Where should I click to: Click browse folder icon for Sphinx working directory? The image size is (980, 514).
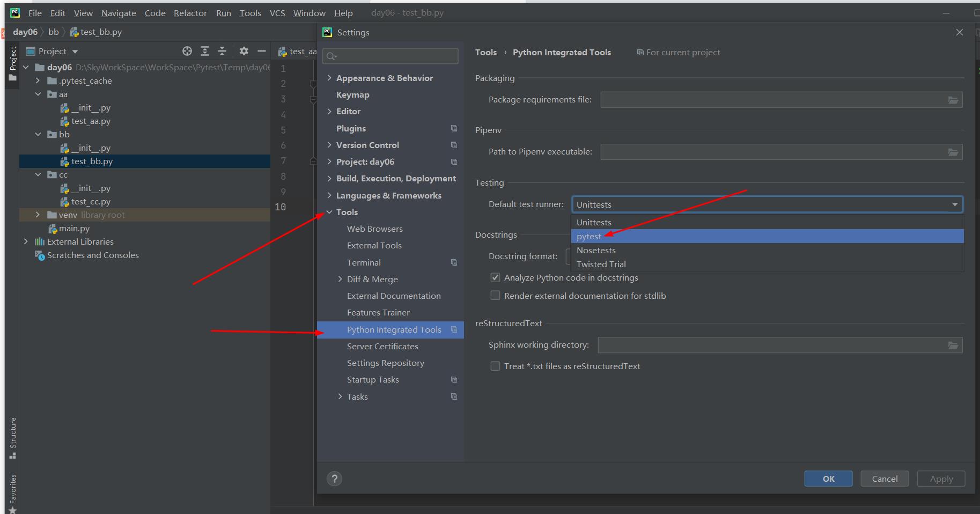953,345
